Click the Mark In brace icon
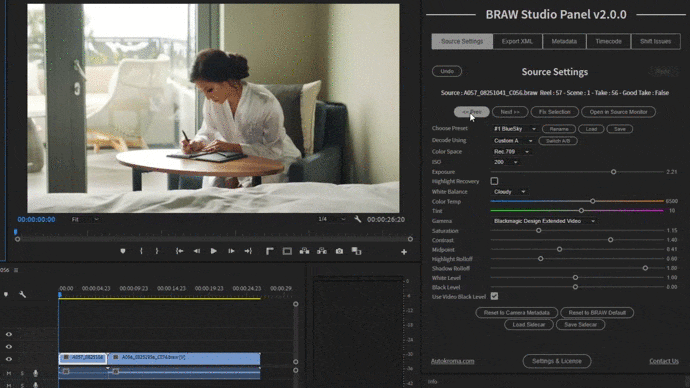Image resolution: width=690 pixels, height=388 pixels. click(x=141, y=251)
